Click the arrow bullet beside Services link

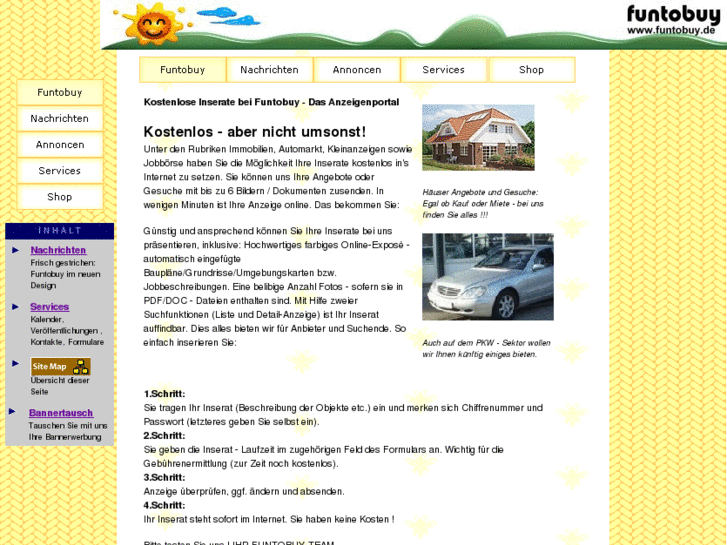point(15,307)
